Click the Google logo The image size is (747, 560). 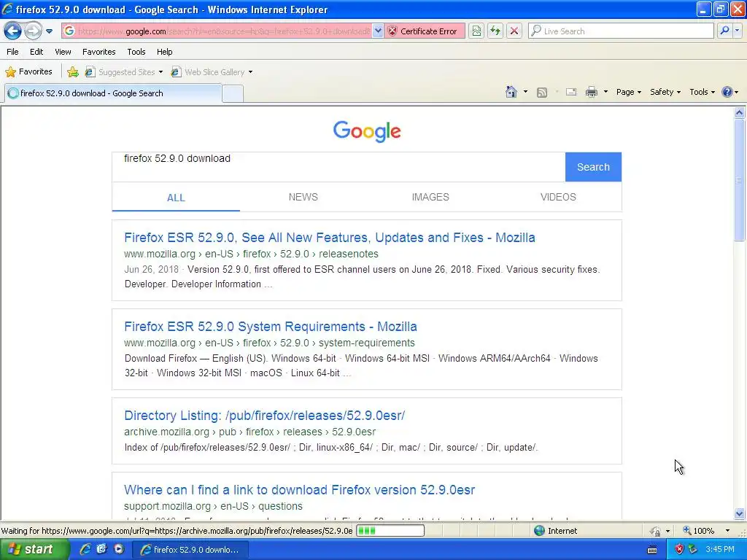367,131
